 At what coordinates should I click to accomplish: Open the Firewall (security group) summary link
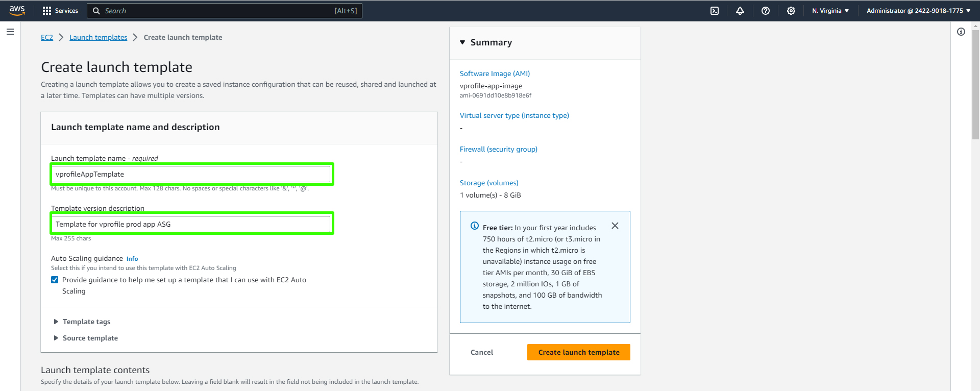pos(499,149)
